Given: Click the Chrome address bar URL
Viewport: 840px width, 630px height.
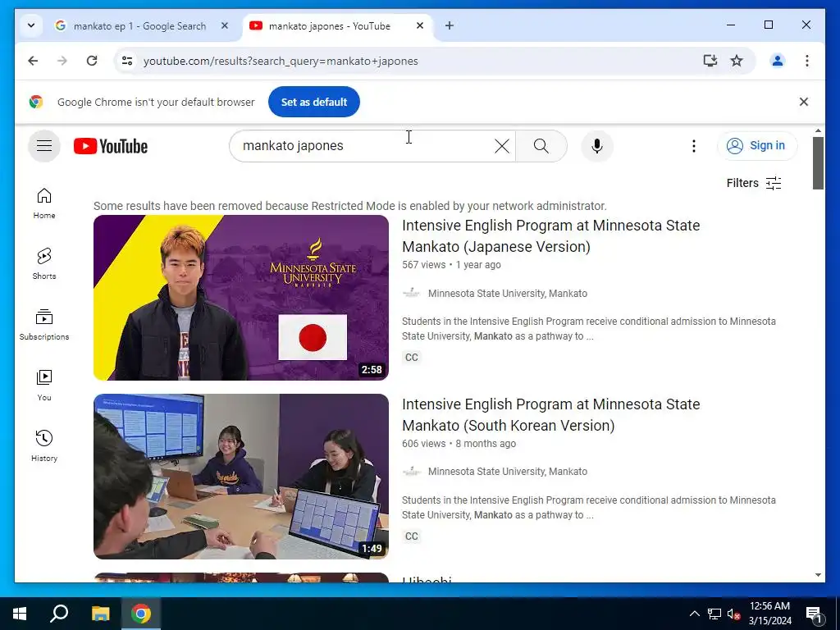Looking at the screenshot, I should coord(281,61).
